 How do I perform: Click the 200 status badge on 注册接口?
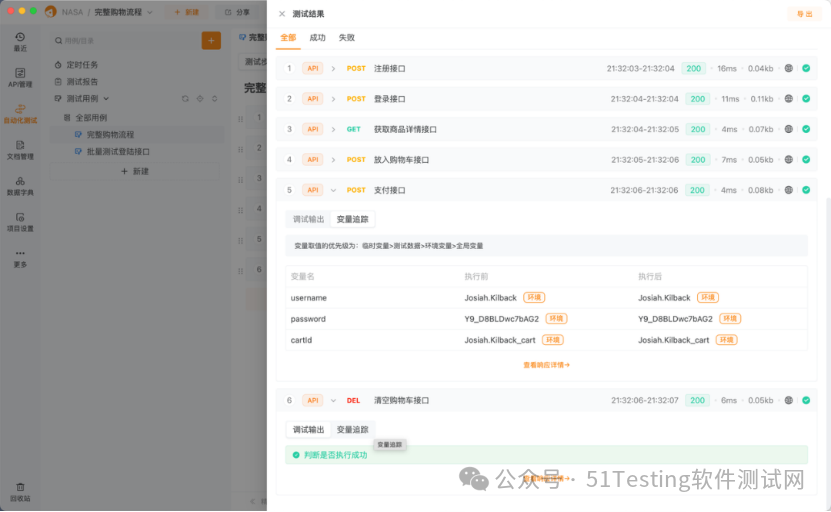coord(693,68)
